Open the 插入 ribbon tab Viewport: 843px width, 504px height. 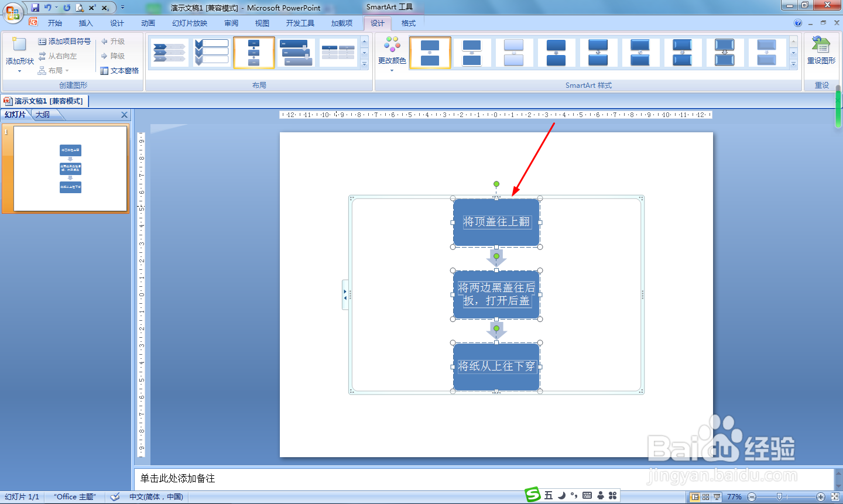86,23
